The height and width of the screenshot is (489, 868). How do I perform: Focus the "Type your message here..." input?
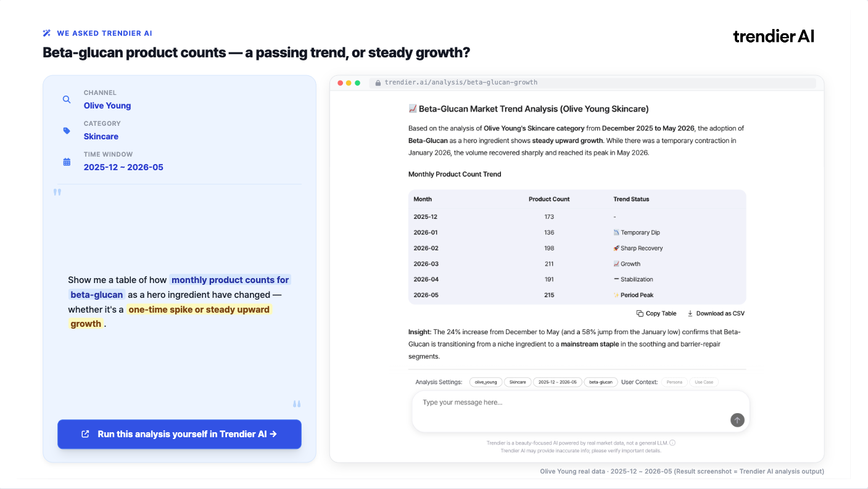581,411
